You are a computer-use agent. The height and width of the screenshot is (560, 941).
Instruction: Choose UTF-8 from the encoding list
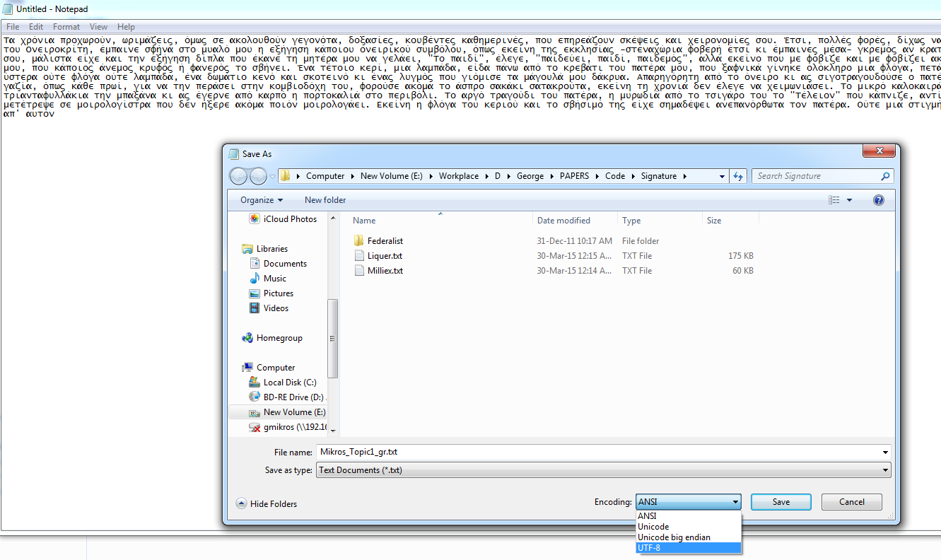point(689,548)
